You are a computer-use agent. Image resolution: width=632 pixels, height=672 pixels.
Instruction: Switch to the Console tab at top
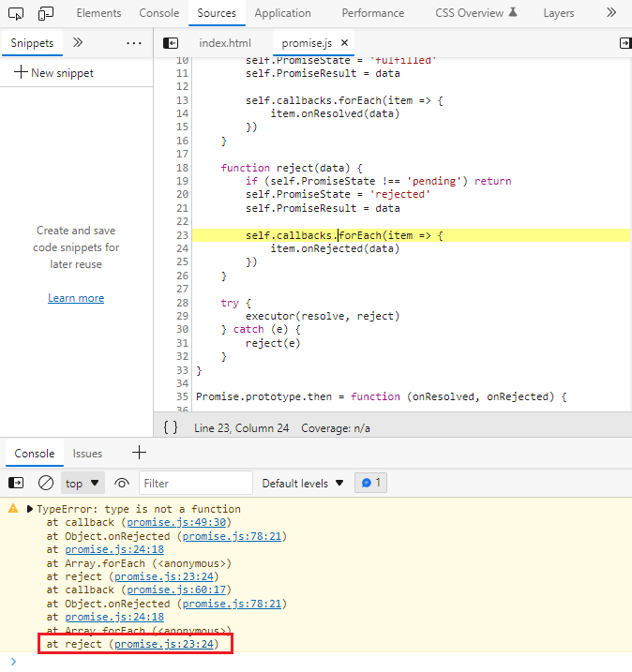pyautogui.click(x=159, y=13)
